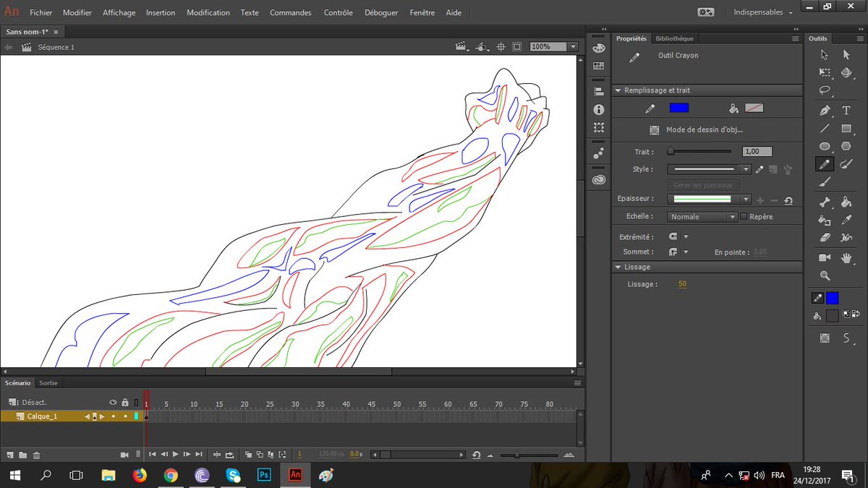Toggle Object Drawing mode in Outils panel

tap(825, 338)
